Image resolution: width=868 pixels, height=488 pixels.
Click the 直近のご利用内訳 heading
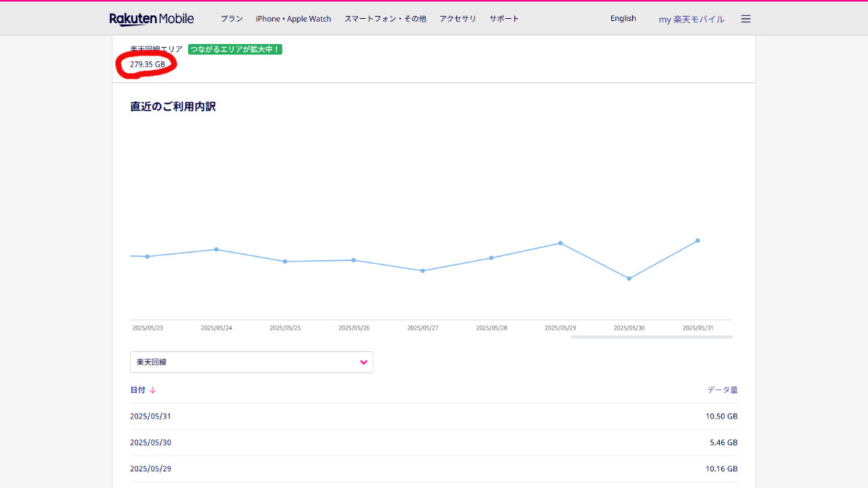(173, 106)
